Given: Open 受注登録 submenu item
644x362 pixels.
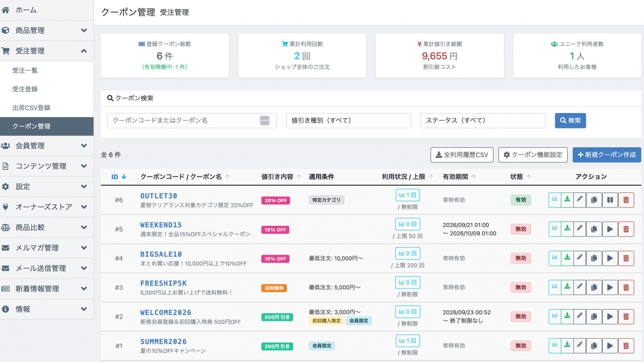Looking at the screenshot, I should [x=47, y=89].
